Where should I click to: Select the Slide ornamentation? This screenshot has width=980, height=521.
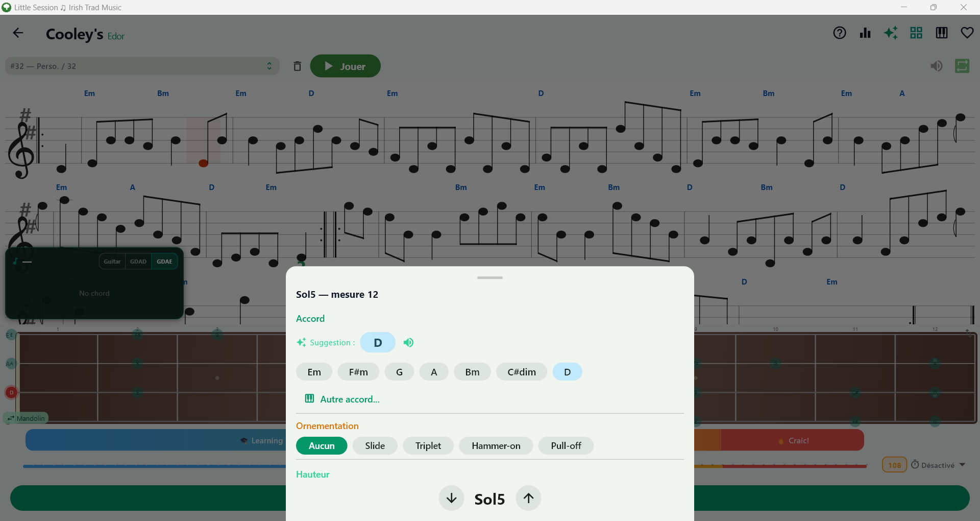click(x=375, y=446)
